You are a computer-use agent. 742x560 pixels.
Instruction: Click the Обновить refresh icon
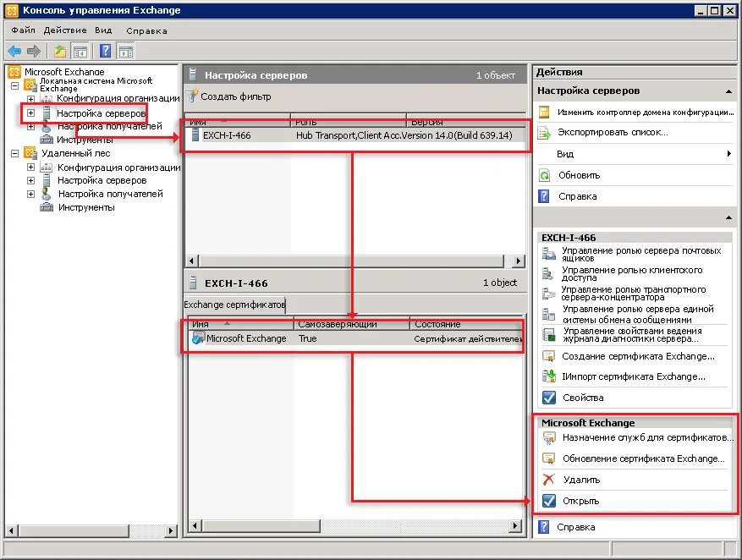point(545,175)
